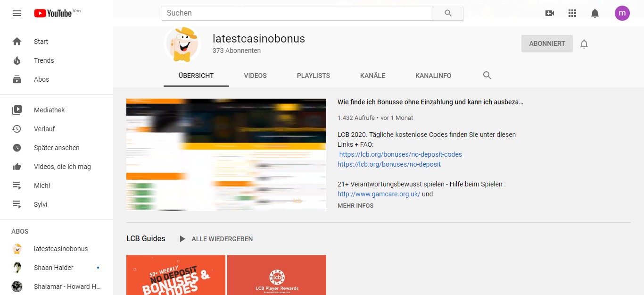Open the YouTube apps grid

pyautogui.click(x=572, y=13)
